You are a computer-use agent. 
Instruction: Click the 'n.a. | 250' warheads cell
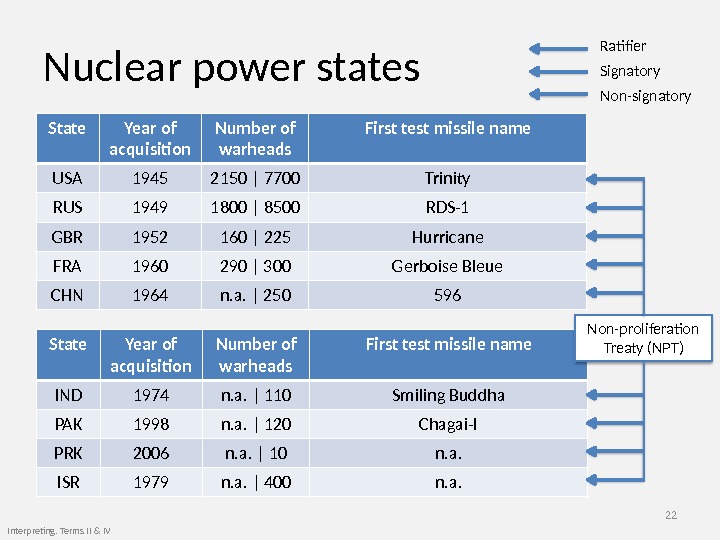point(255,295)
